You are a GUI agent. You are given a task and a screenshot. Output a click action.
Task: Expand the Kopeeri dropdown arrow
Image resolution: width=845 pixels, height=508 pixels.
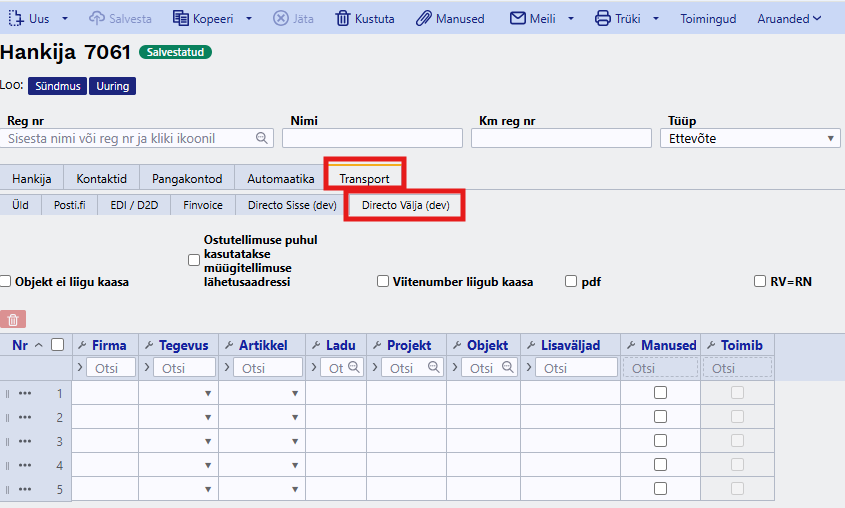[249, 18]
